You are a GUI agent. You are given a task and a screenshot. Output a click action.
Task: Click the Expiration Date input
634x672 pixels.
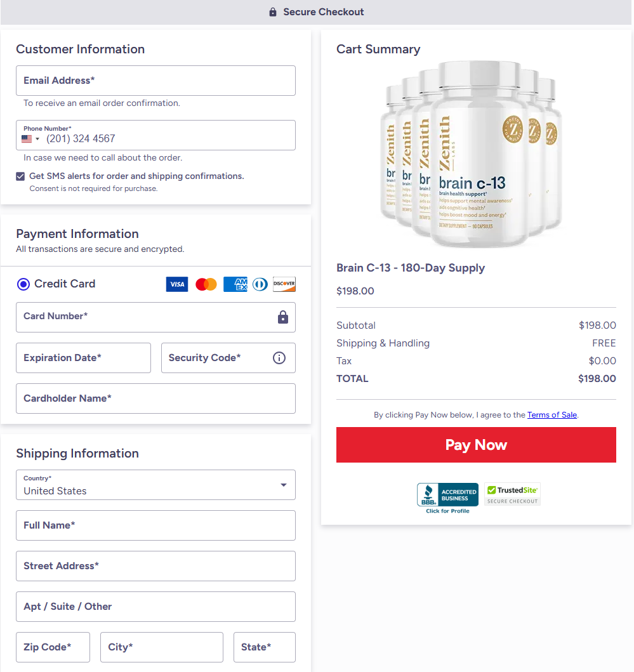(83, 358)
